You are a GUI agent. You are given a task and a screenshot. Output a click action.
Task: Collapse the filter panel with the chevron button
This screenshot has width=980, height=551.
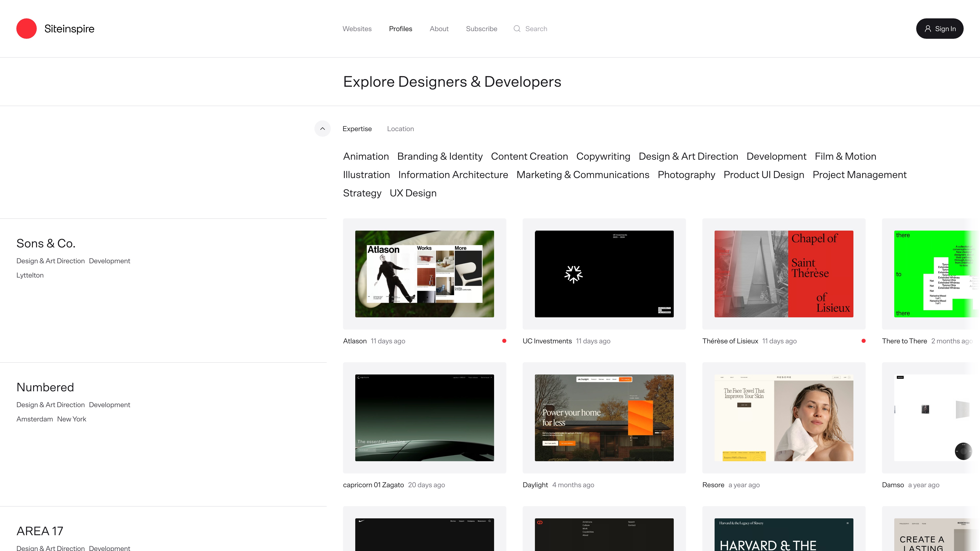[x=322, y=129]
